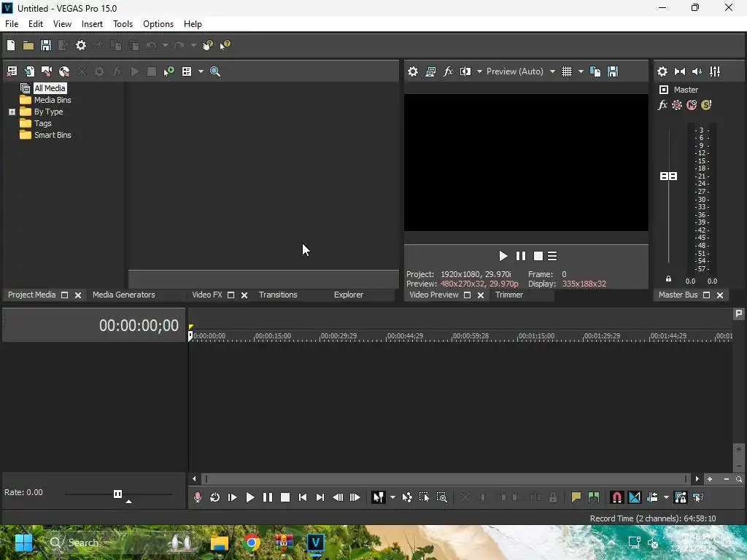This screenshot has width=747, height=560.
Task: Copy snapshot to clipboard in preview
Action: click(x=595, y=71)
